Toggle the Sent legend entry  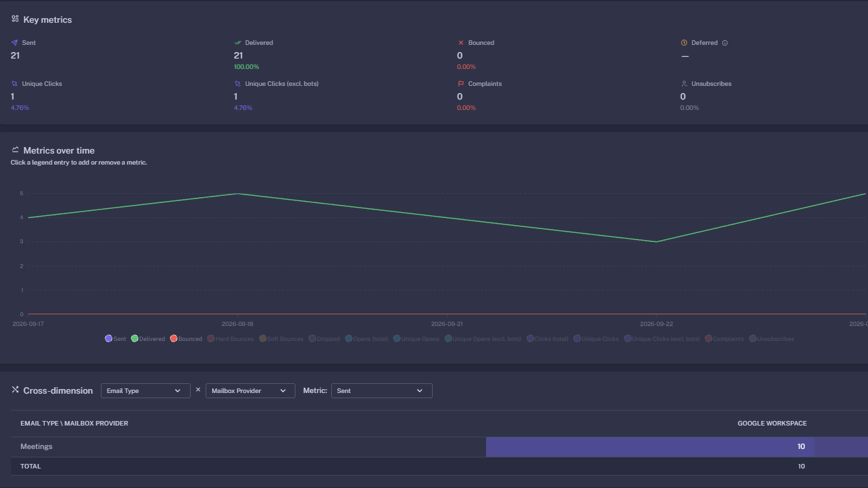point(115,339)
